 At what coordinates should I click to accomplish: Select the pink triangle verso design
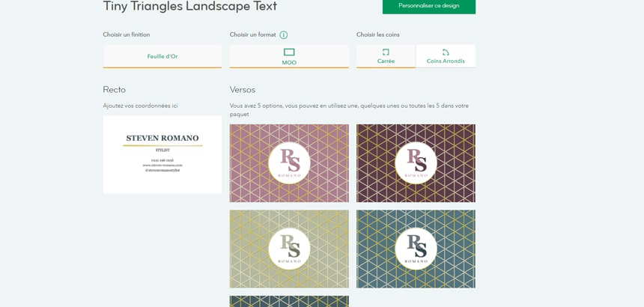point(289,163)
